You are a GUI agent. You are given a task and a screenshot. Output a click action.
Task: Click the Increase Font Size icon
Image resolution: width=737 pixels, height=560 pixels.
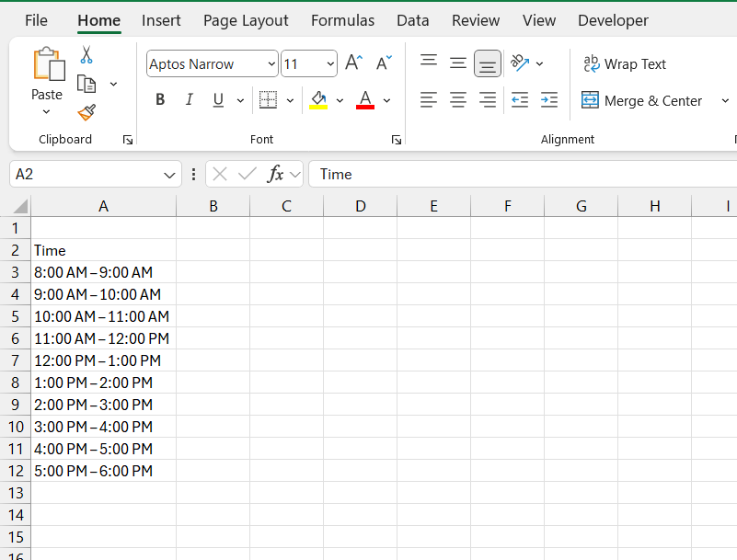(354, 63)
